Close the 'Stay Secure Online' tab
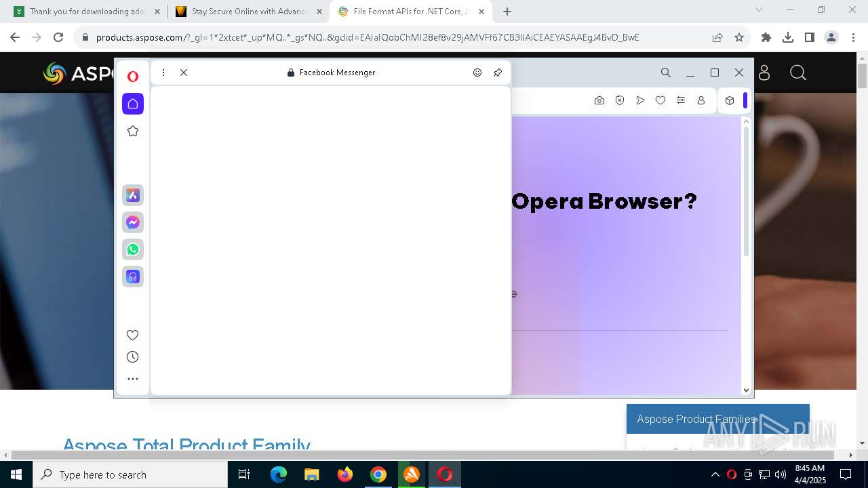868x488 pixels. pos(319,12)
